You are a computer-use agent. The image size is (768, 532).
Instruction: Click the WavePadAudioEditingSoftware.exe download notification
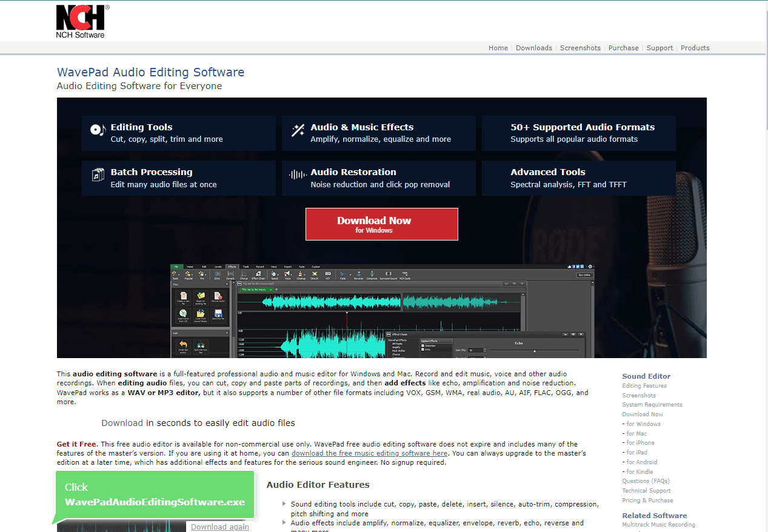click(154, 495)
